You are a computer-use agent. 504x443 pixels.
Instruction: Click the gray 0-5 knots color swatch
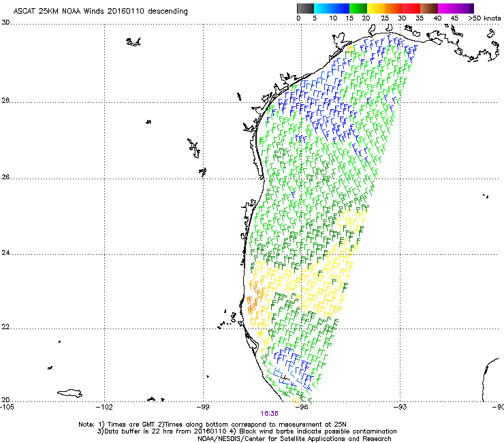(x=305, y=8)
